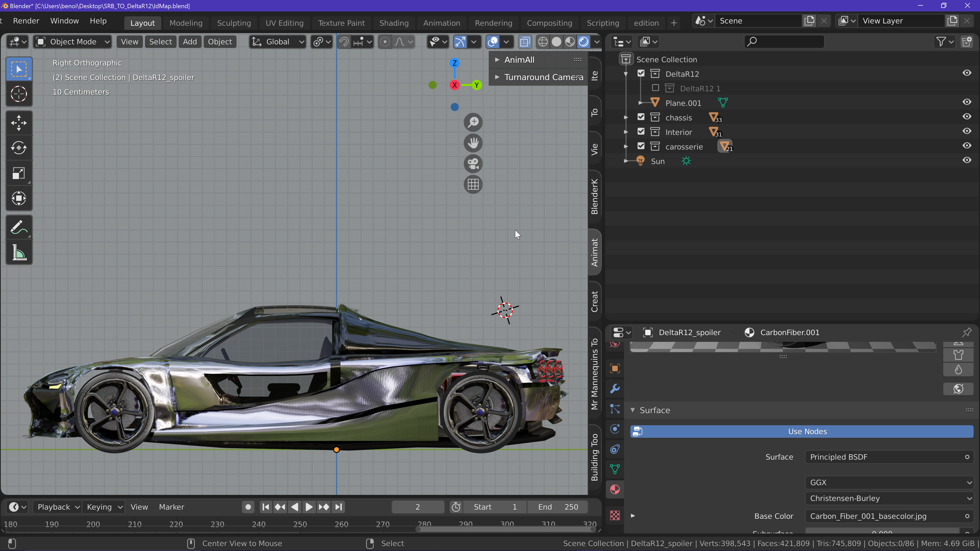Open the Render menu
The image size is (980, 551).
coord(26,21)
